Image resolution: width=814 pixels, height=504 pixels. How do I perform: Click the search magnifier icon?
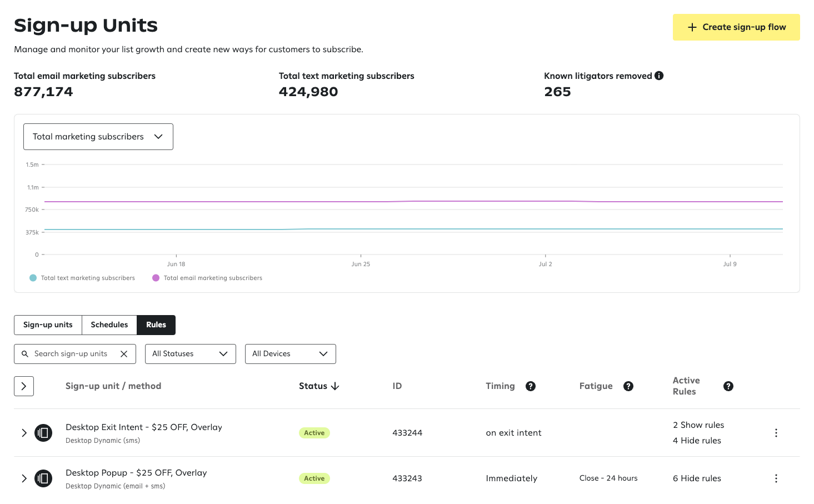25,353
